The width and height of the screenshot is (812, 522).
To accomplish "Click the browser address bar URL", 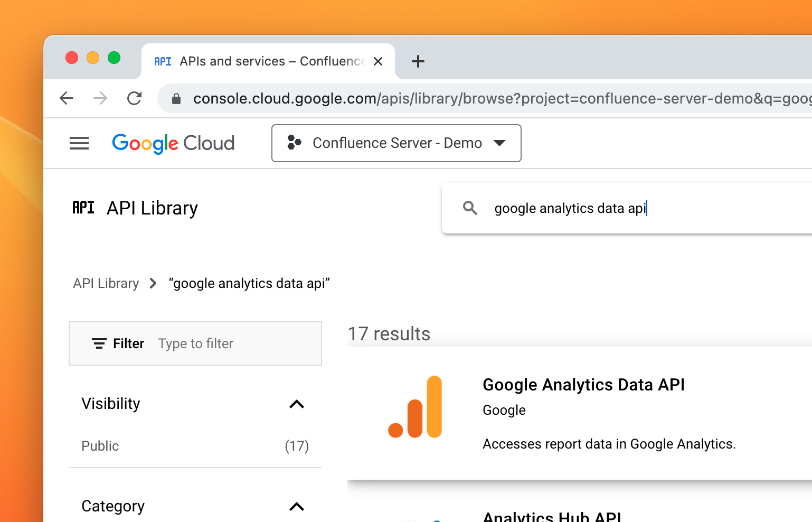I will tap(475, 99).
